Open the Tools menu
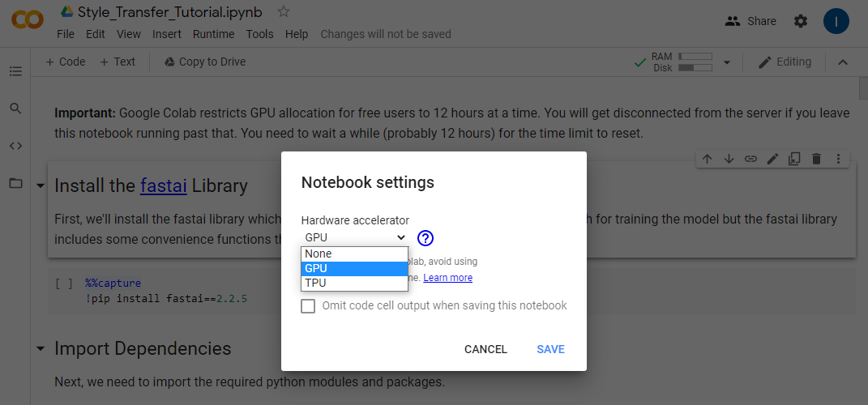The image size is (868, 405). tap(260, 34)
